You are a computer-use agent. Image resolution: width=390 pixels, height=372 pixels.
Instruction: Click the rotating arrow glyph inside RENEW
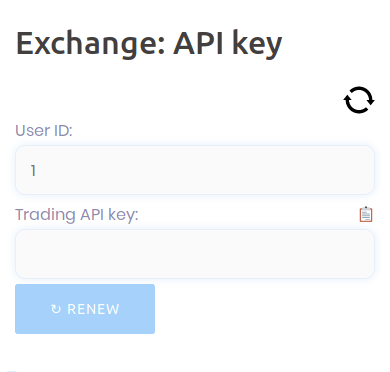[56, 309]
